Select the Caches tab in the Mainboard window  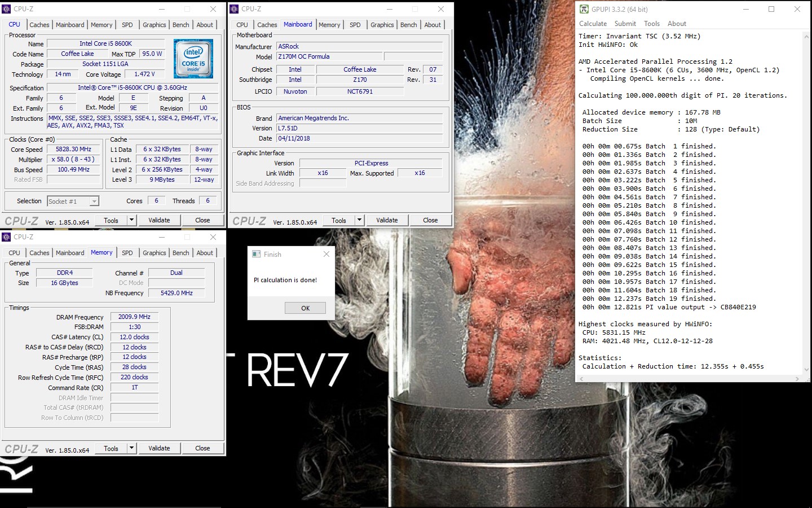click(x=267, y=25)
